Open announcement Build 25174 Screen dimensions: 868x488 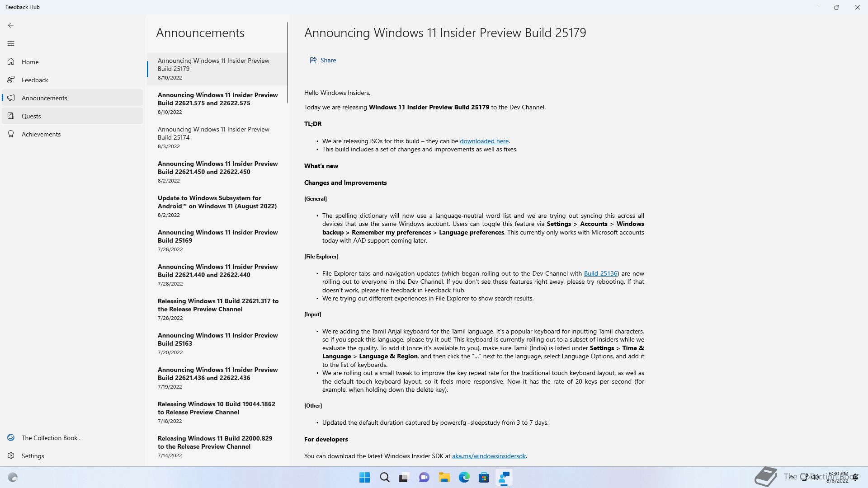pyautogui.click(x=217, y=137)
